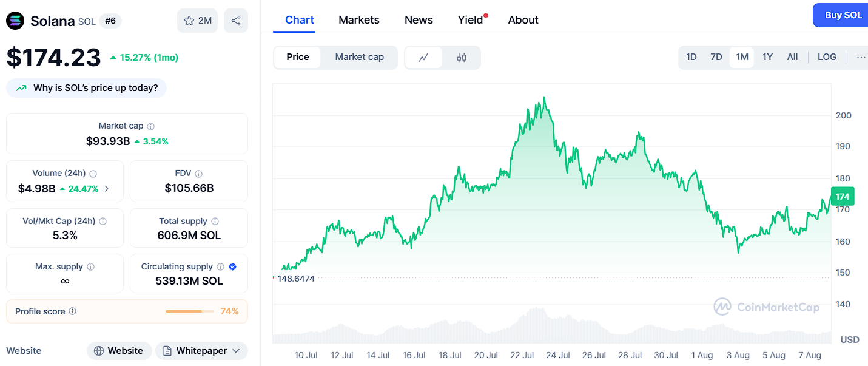The image size is (868, 366).
Task: Select the line chart icon
Action: 423,57
